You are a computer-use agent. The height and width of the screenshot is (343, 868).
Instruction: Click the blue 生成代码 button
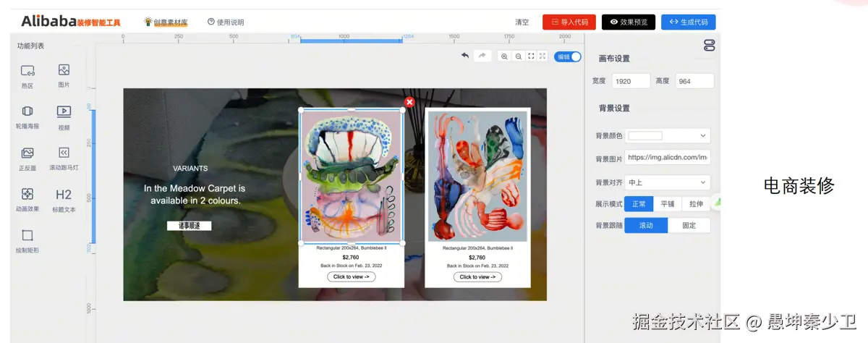click(689, 22)
